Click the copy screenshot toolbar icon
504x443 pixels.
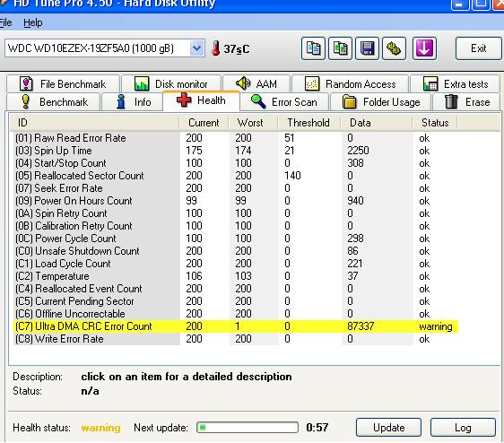coord(340,48)
